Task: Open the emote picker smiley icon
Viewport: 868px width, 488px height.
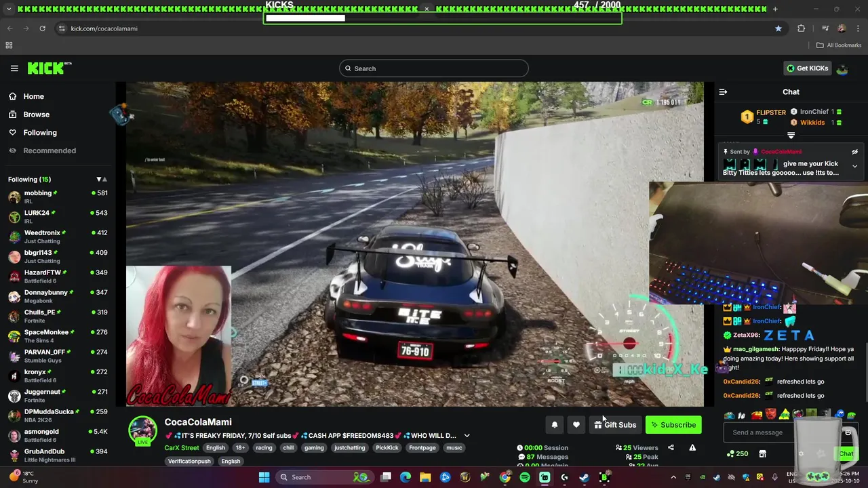Action: pyautogui.click(x=848, y=432)
